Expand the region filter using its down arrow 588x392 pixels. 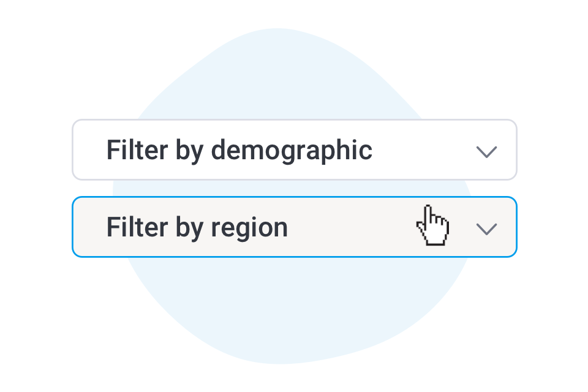[x=486, y=228]
